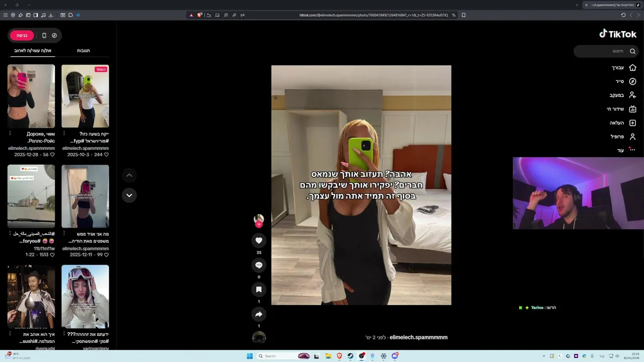The width and height of the screenshot is (644, 362).
Task: Open the Upload (העלאה) sidebar item
Action: (x=622, y=123)
